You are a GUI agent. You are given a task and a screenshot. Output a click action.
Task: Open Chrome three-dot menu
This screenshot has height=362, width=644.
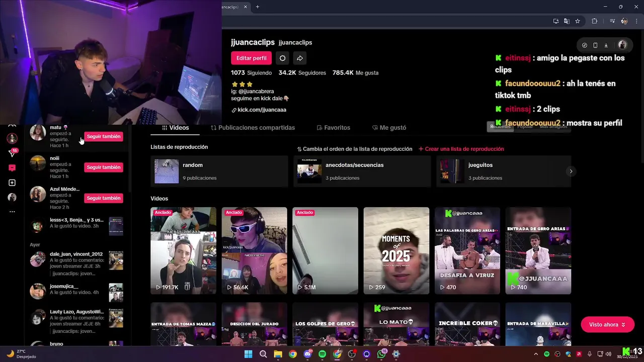coord(636,21)
